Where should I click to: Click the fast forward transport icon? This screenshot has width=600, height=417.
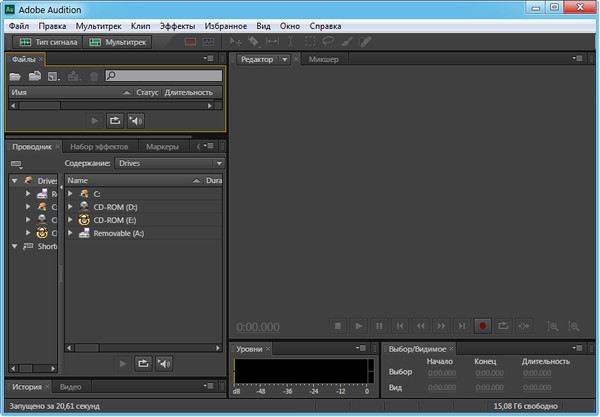point(441,326)
